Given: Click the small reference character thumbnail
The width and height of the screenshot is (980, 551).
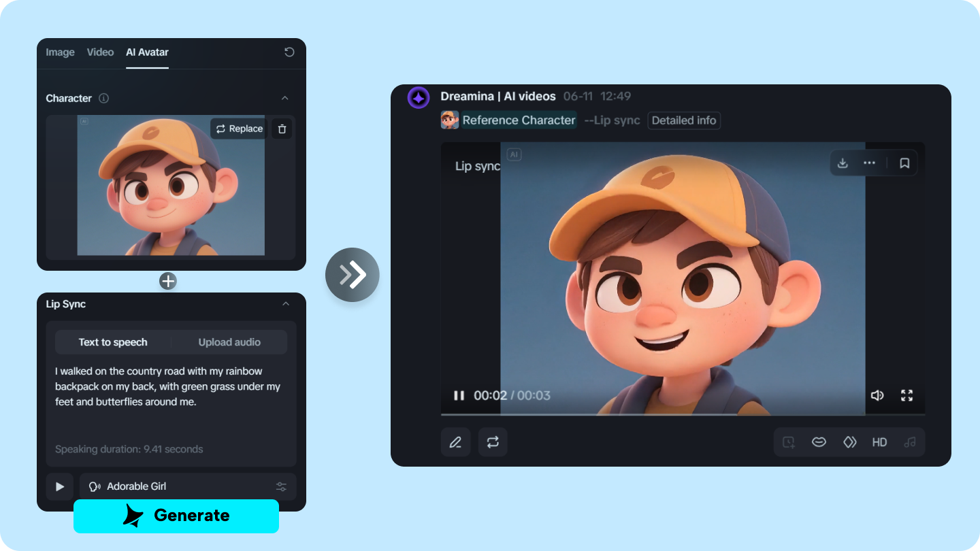Looking at the screenshot, I should pyautogui.click(x=450, y=120).
